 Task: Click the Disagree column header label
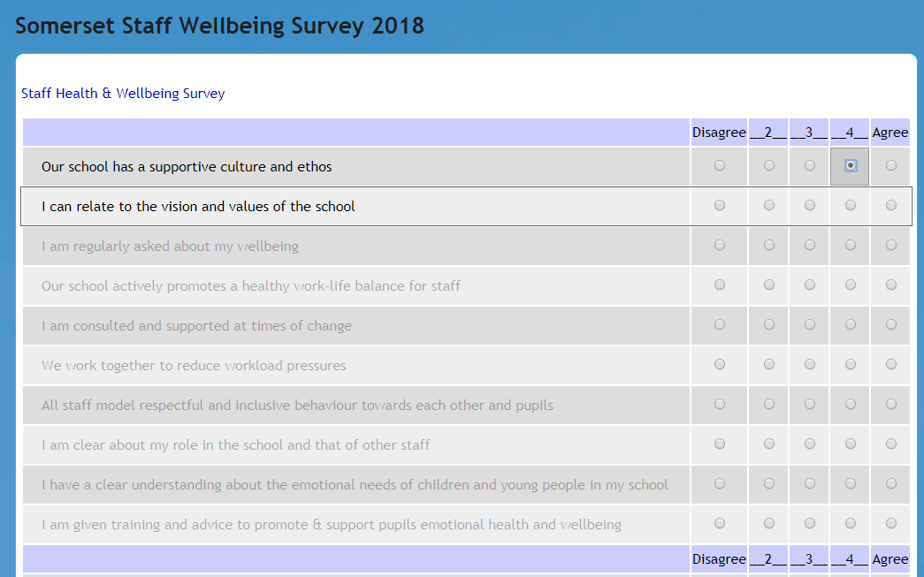719,132
